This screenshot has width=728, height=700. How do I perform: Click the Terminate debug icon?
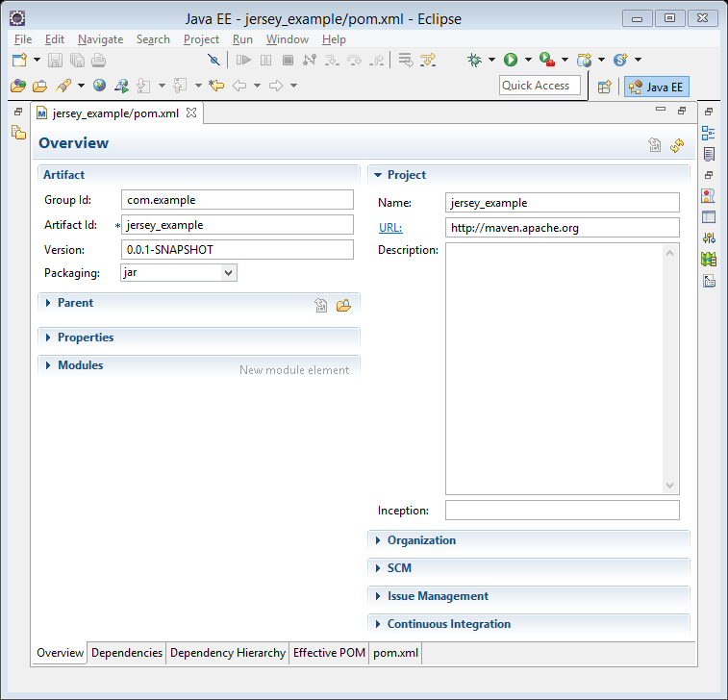[288, 60]
